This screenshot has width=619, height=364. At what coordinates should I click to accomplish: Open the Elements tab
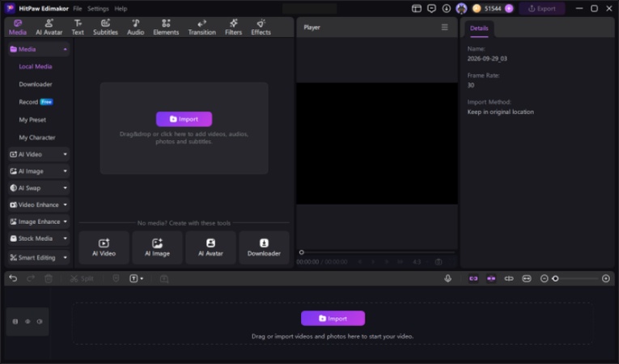pos(166,28)
